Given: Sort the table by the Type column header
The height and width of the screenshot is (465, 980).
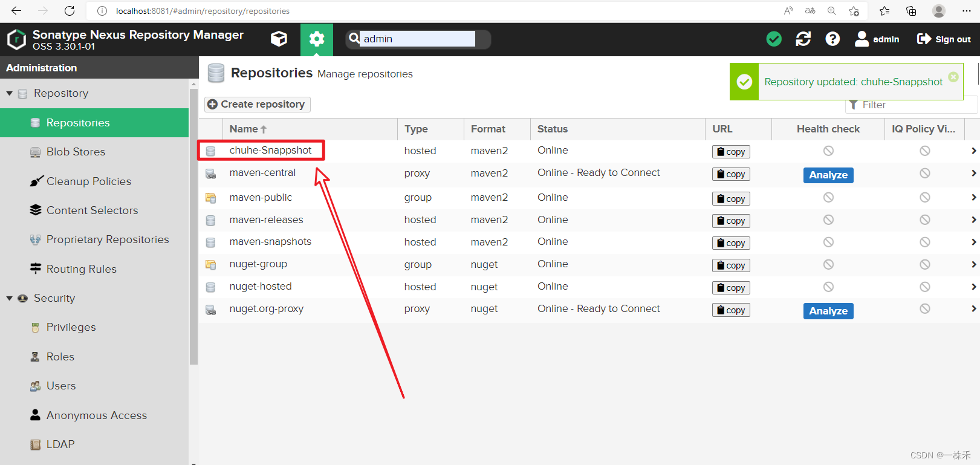Looking at the screenshot, I should (x=430, y=129).
